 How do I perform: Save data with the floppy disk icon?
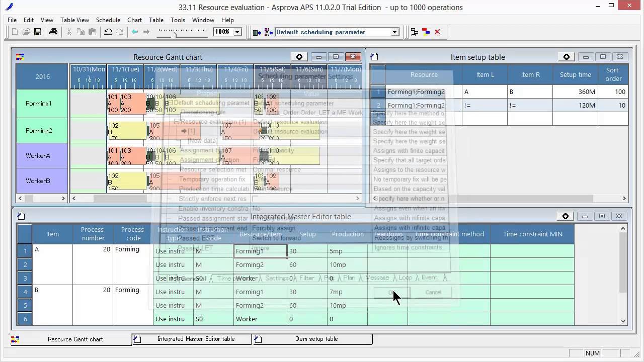[38, 32]
